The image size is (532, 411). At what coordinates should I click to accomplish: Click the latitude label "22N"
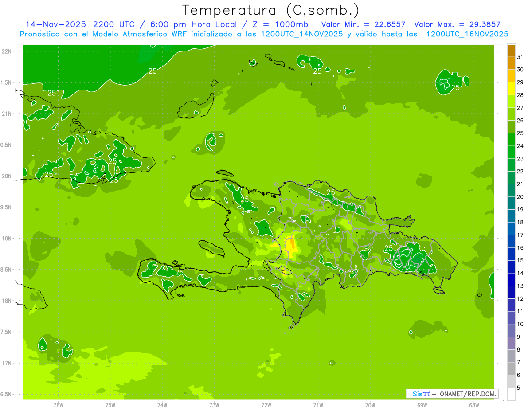[x=7, y=51]
